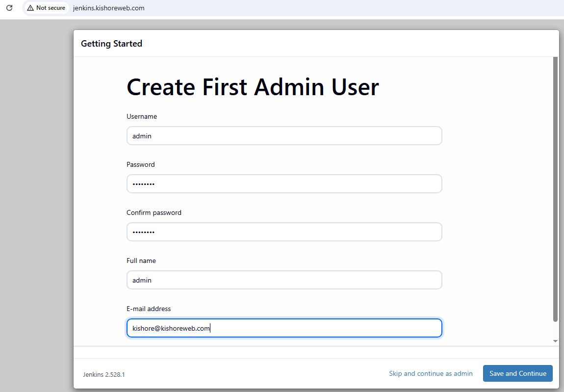This screenshot has width=564, height=392.
Task: Click the setup dialog vertical scrollbar thumb
Action: 555,189
